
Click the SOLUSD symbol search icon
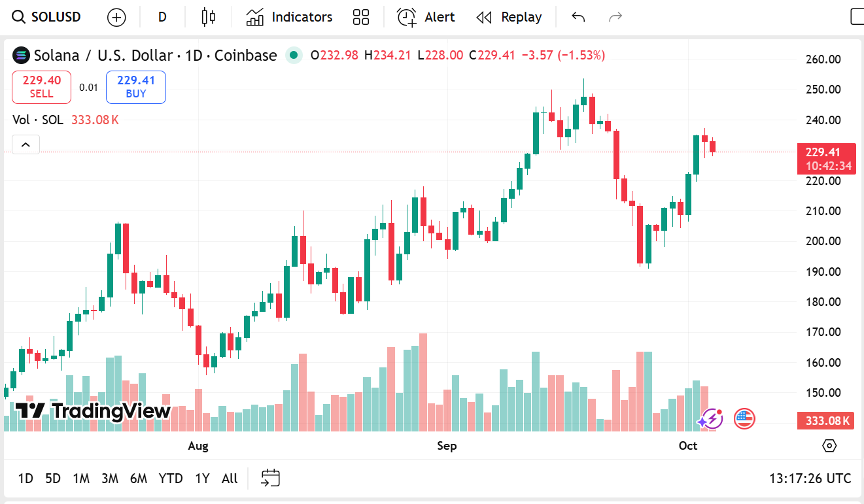coord(20,17)
